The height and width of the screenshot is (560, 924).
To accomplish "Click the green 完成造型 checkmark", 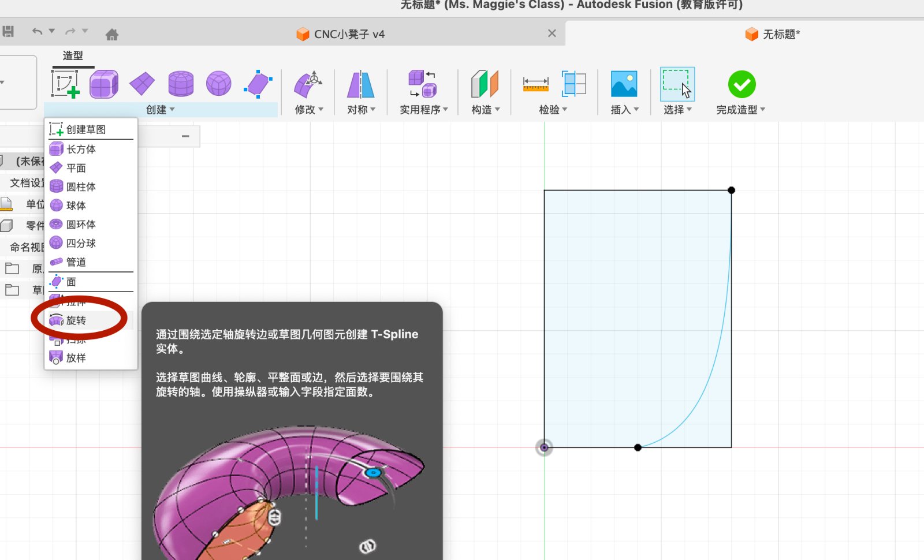I will tap(742, 85).
